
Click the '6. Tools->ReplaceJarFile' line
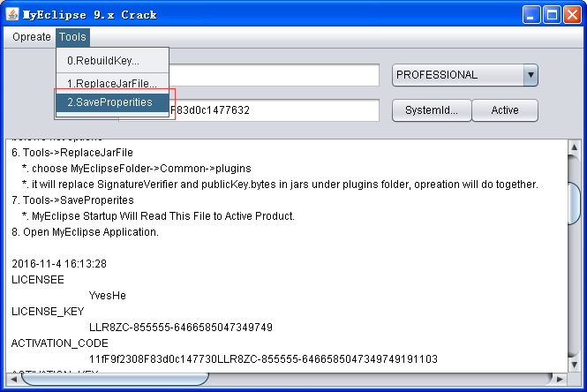72,153
